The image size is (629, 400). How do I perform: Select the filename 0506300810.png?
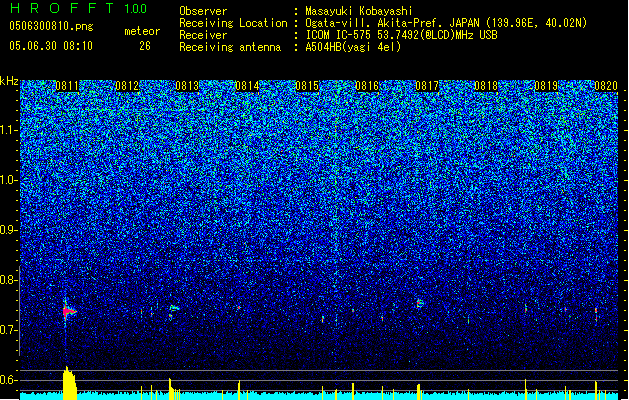tap(51, 26)
